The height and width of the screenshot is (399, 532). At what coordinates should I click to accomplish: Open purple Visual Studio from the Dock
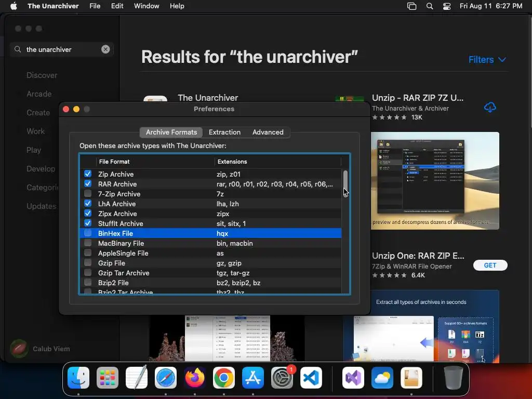click(353, 378)
